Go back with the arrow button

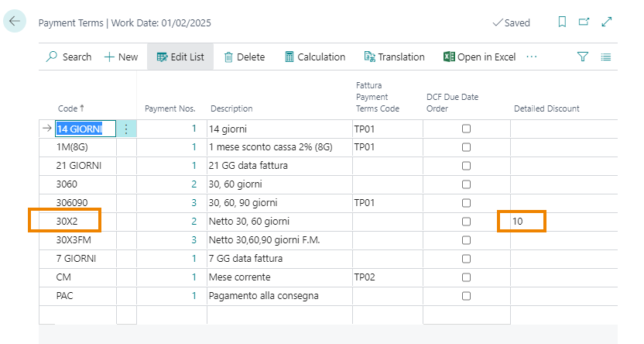point(15,21)
